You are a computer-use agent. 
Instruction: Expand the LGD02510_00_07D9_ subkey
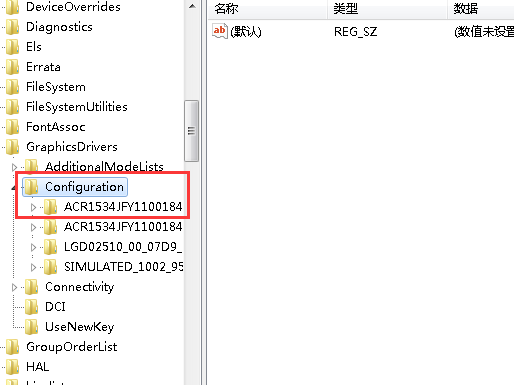coord(33,247)
